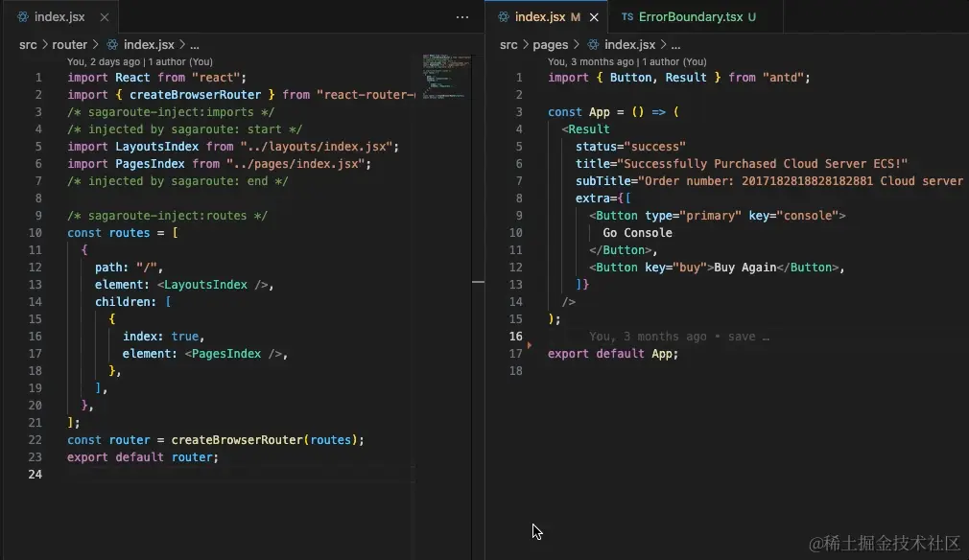The image size is (969, 560).
Task: Click 'const App' declaration on line 3
Action: [579, 112]
